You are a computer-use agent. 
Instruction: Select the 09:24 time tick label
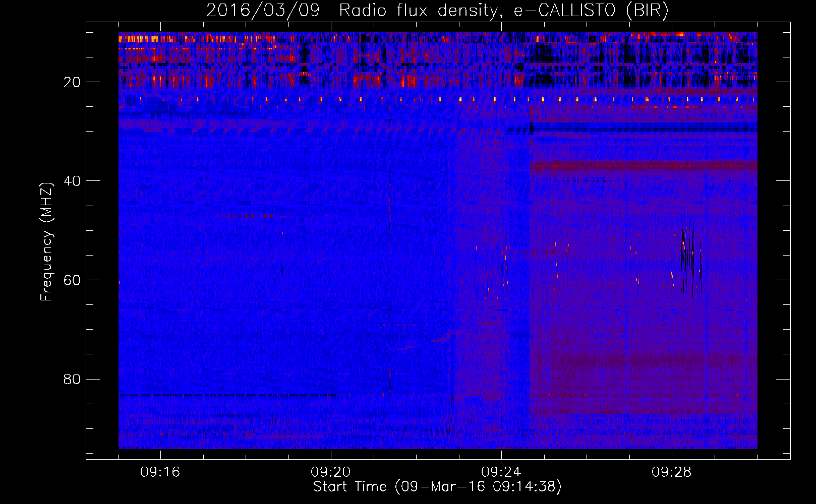501,472
